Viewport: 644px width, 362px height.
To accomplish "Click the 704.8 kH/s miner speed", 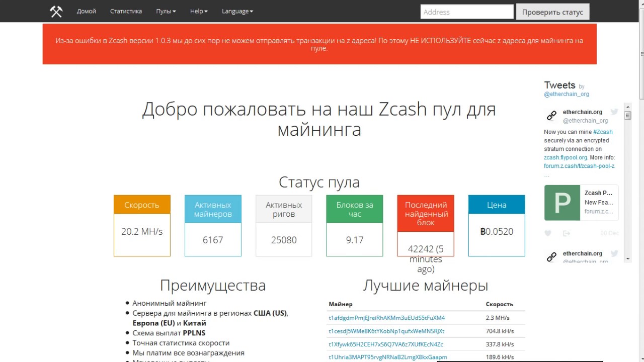I will (x=500, y=331).
